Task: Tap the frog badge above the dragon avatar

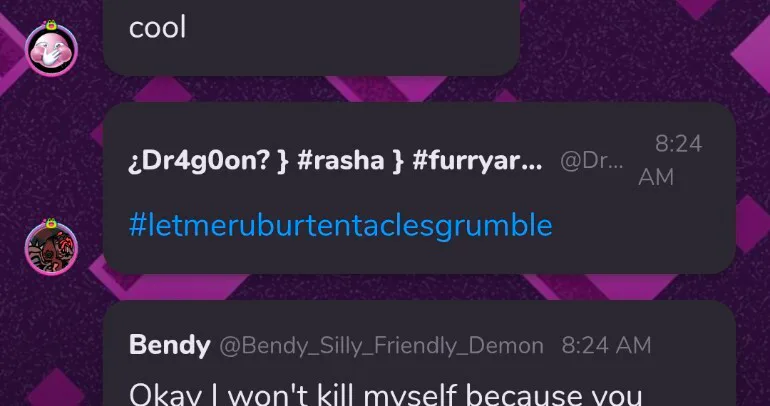Action: coord(51,223)
